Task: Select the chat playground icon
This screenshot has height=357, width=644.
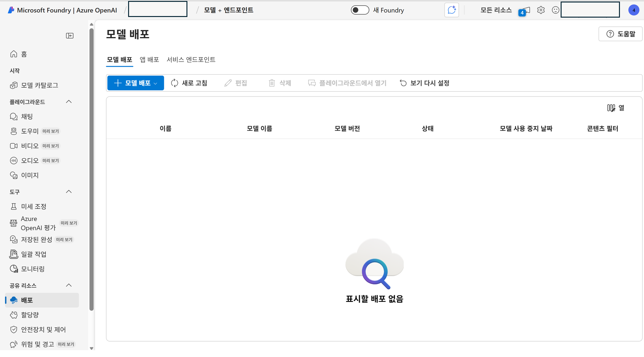Action: click(14, 116)
